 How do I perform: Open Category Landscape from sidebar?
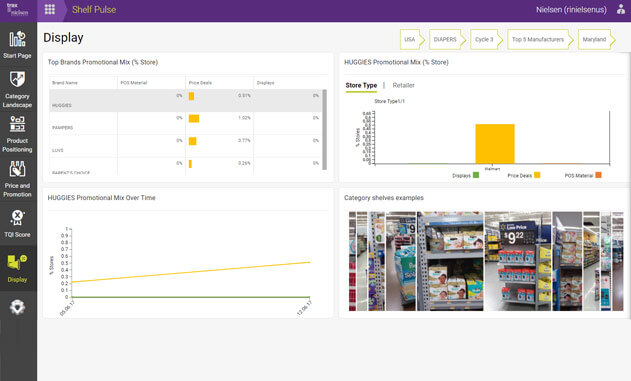17,89
